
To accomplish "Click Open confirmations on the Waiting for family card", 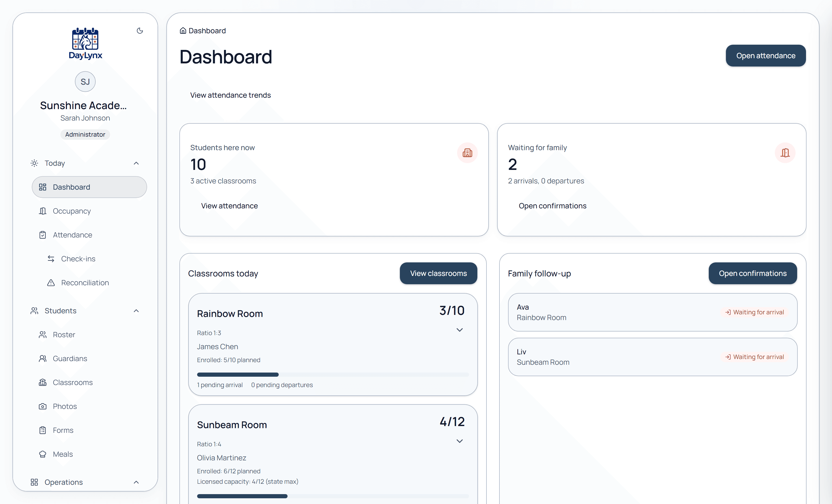I will pyautogui.click(x=552, y=206).
